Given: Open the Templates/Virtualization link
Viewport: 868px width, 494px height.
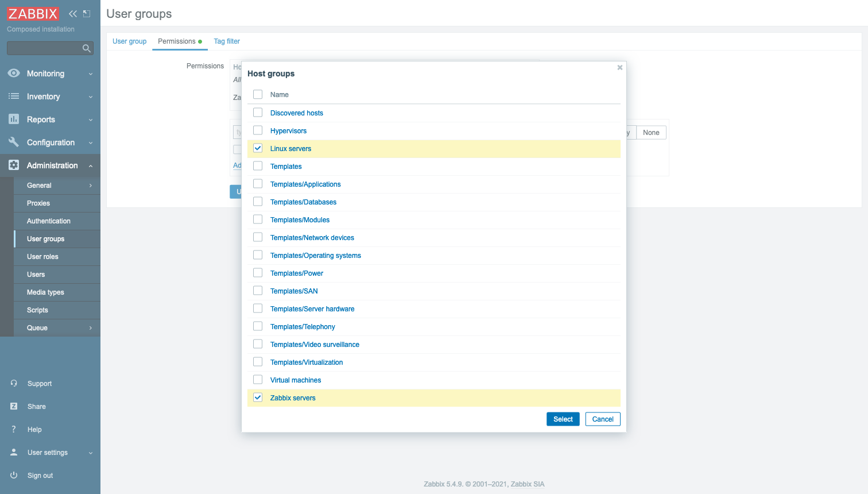Looking at the screenshot, I should pos(307,362).
